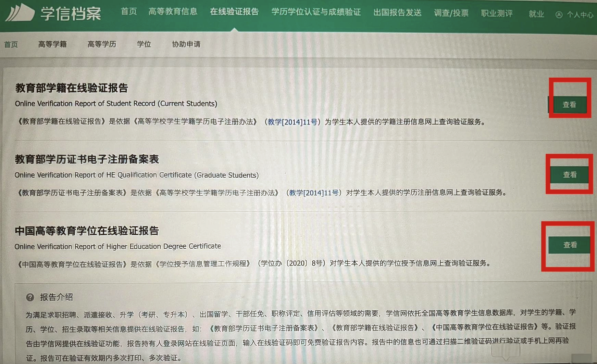The image size is (597, 364).
Task: Click 首页 in the sub navigation bar
Action: [x=11, y=44]
